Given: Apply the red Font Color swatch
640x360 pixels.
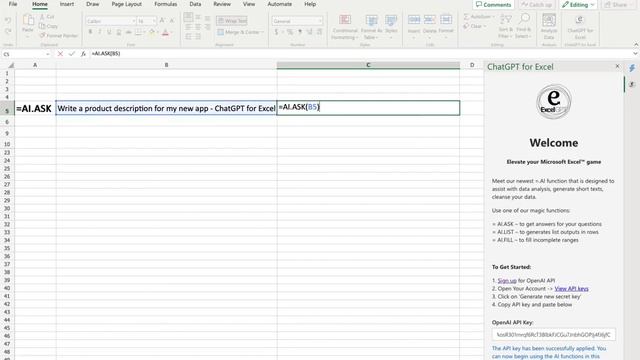Looking at the screenshot, I should pos(165,32).
